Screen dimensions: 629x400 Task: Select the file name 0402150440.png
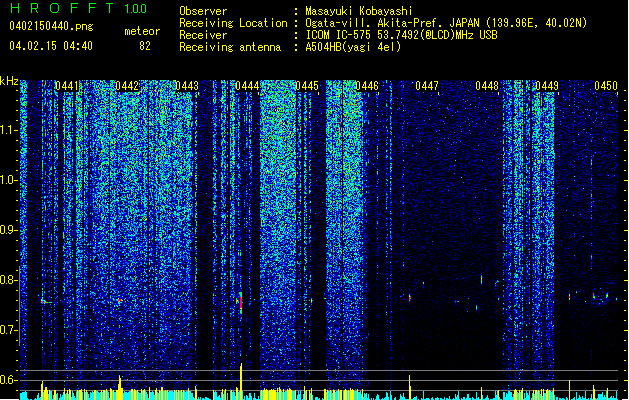[51, 26]
